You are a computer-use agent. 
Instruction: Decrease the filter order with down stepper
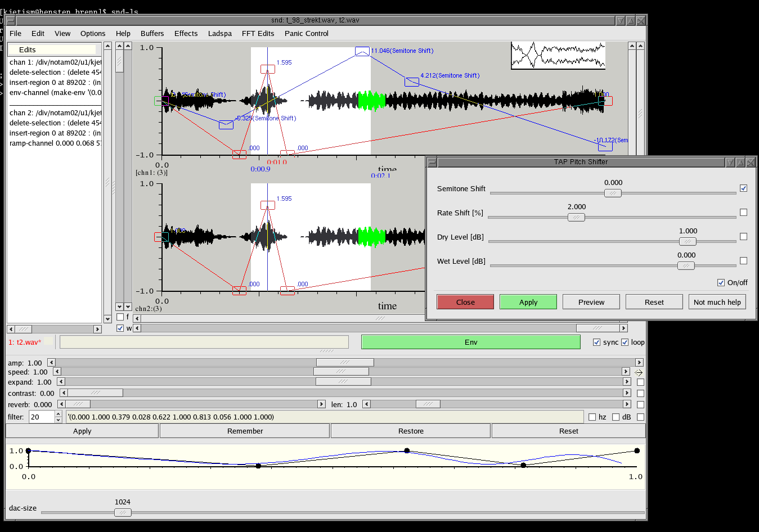pyautogui.click(x=58, y=420)
